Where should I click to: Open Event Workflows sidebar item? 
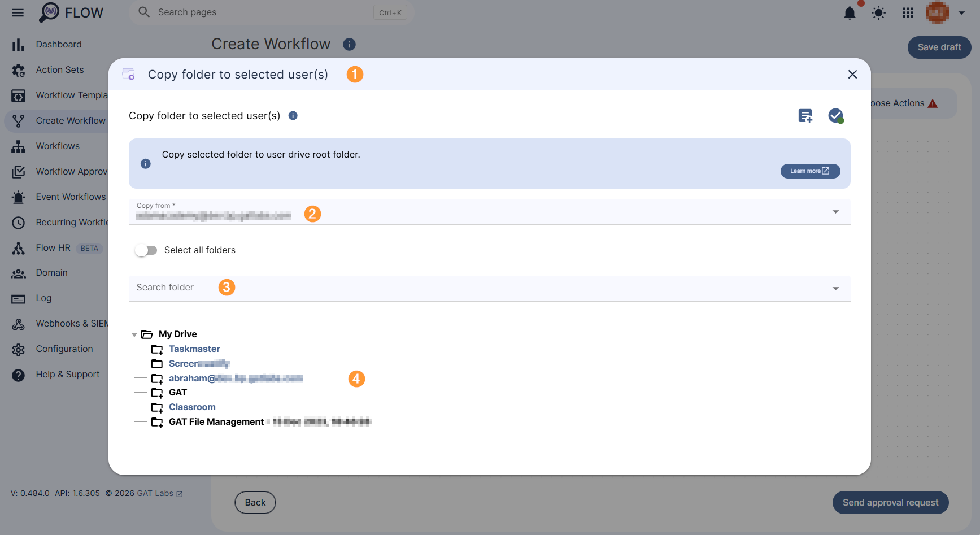[71, 197]
